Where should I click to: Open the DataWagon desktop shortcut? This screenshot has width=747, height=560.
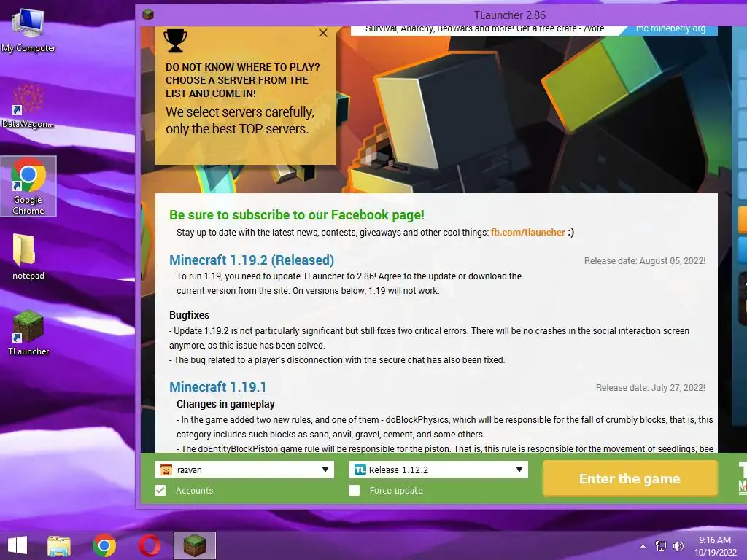[28, 106]
